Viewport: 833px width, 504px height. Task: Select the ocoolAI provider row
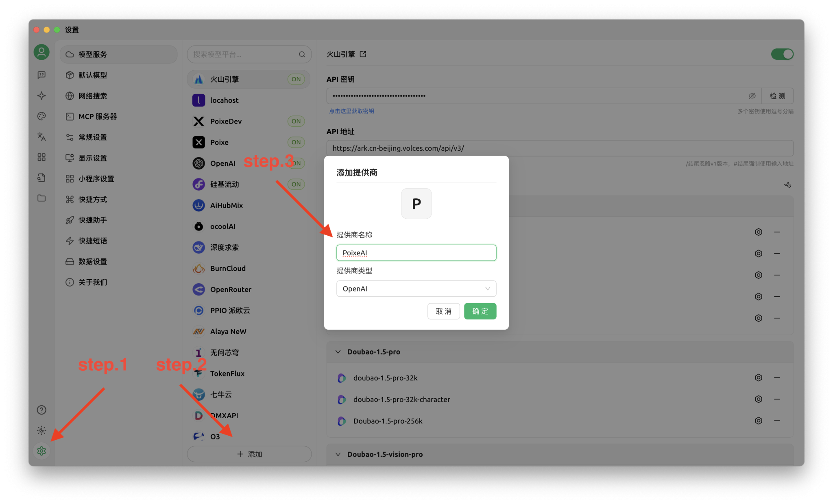[249, 226]
